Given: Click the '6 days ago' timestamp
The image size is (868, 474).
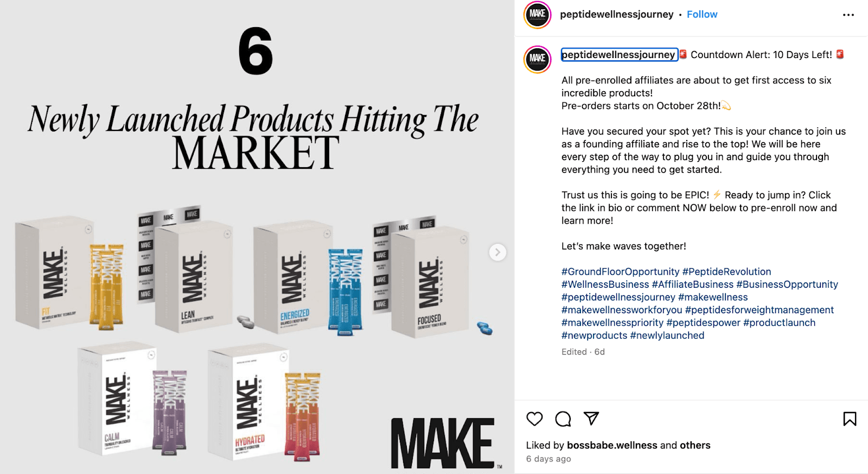Looking at the screenshot, I should (548, 459).
